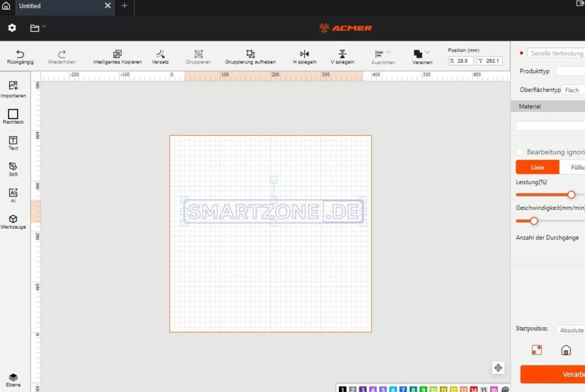Go to the home screen icon
The image size is (585, 392).
[x=7, y=5]
